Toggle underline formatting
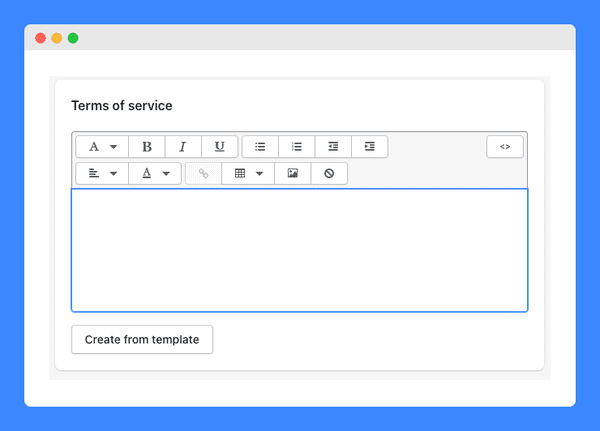Viewport: 600px width, 431px height. point(220,147)
